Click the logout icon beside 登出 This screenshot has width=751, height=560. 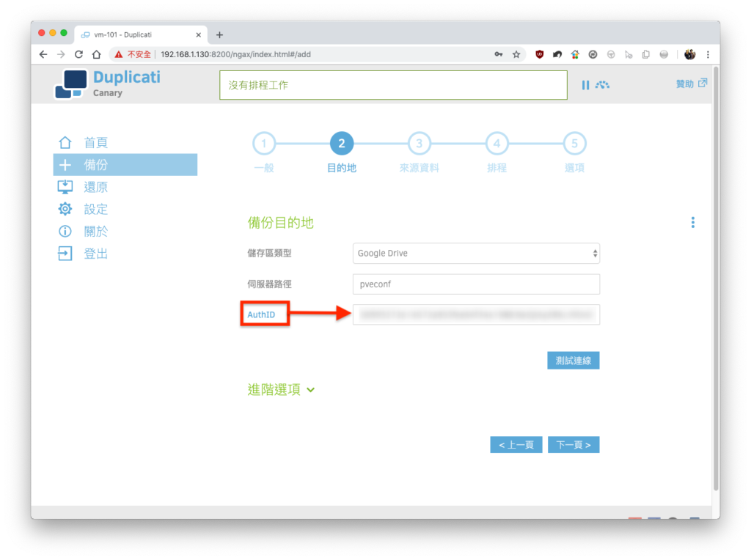tap(65, 253)
